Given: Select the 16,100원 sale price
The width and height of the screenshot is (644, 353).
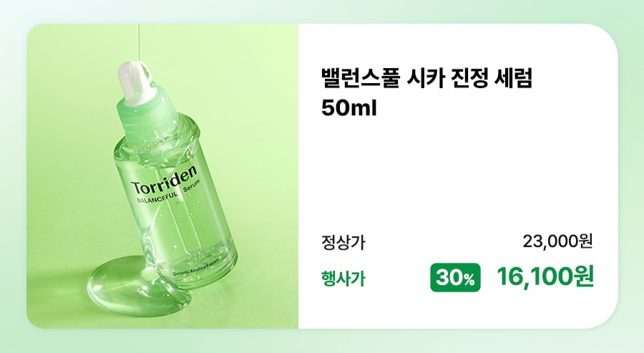Looking at the screenshot, I should (545, 277).
